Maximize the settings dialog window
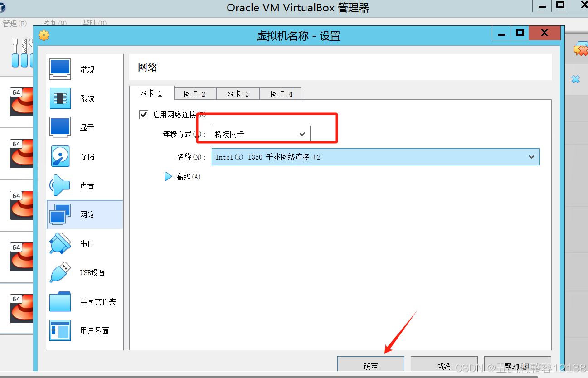588x378 pixels. point(520,33)
